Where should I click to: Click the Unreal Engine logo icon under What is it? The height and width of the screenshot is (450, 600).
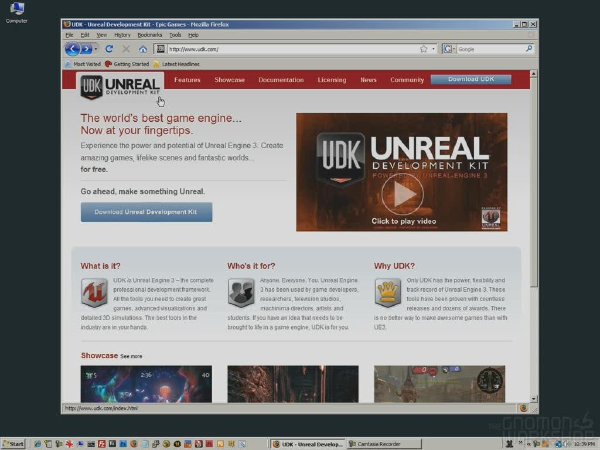(x=94, y=293)
